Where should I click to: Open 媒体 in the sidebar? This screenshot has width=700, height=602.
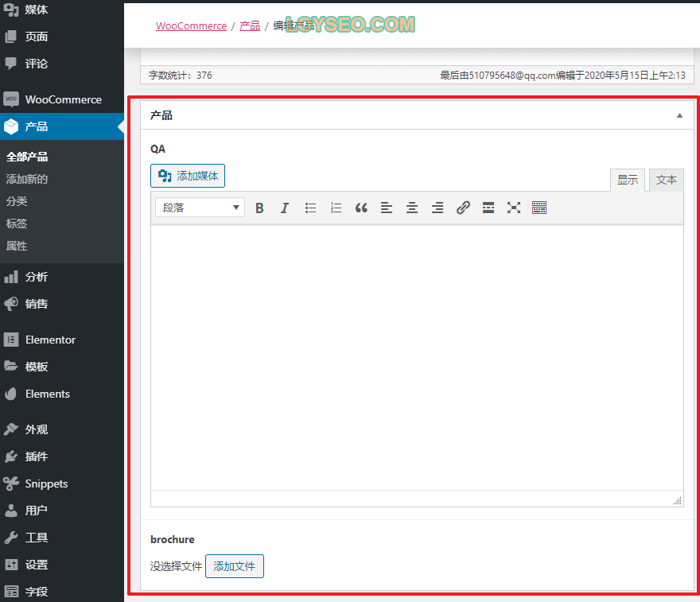tap(62, 10)
